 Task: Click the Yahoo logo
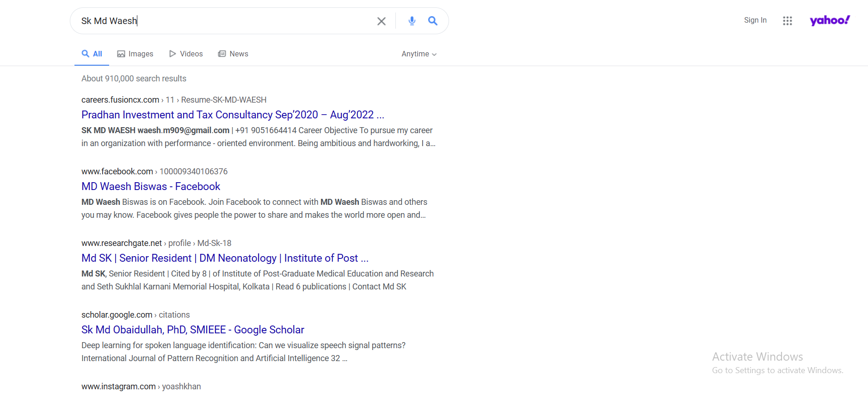click(x=830, y=20)
